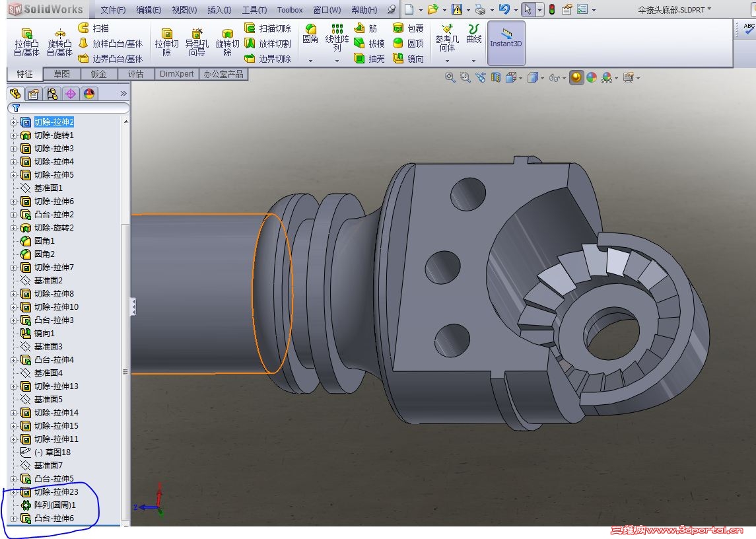This screenshot has height=539, width=756.
Task: Select Extruded Cut (拉伸切除) tool
Action: coord(166,42)
